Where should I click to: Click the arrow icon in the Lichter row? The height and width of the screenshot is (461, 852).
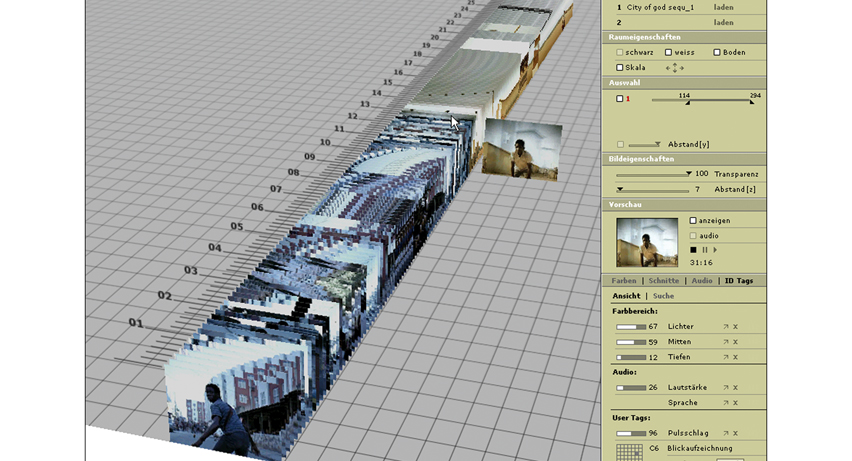725,327
